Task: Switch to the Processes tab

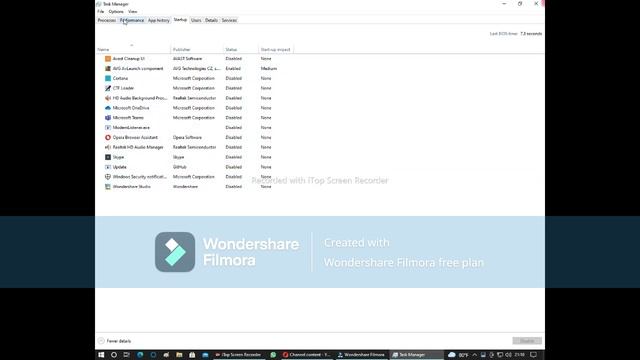Action: point(107,20)
